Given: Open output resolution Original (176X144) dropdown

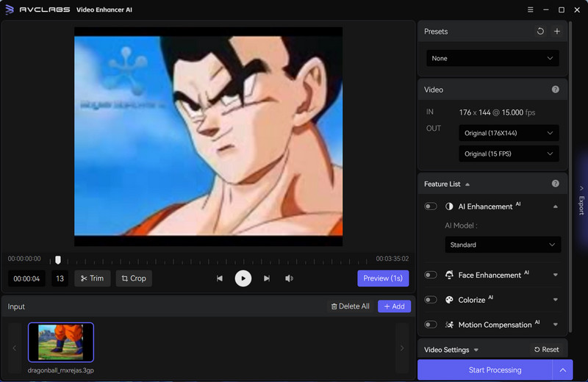Looking at the screenshot, I should (509, 133).
